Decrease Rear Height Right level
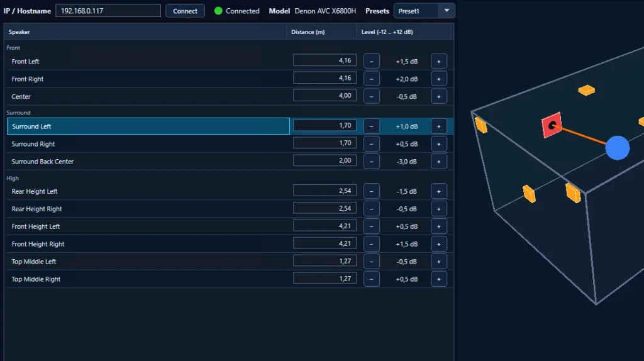 coord(371,209)
